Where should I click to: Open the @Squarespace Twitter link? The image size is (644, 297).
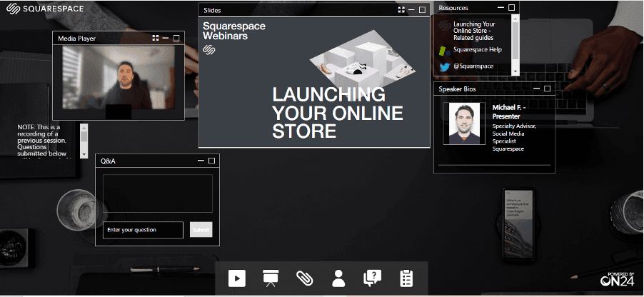[473, 66]
